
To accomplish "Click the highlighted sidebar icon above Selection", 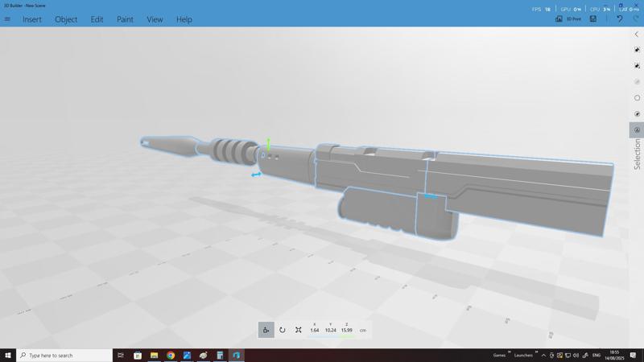I will (x=637, y=130).
